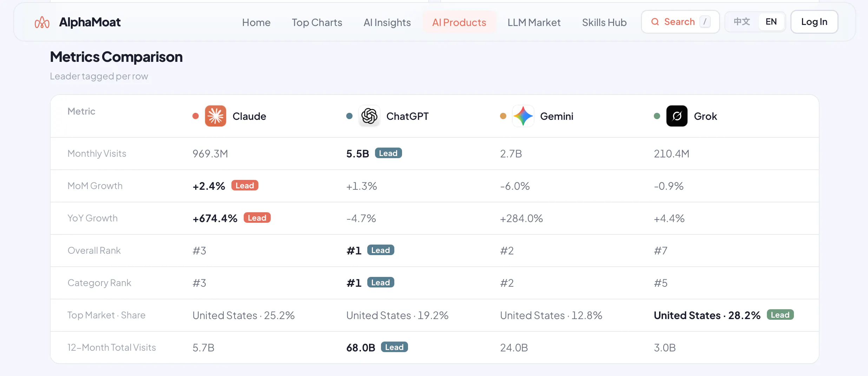Viewport: 868px width, 376px height.
Task: Click the blue dot beside ChatGPT
Action: (349, 116)
